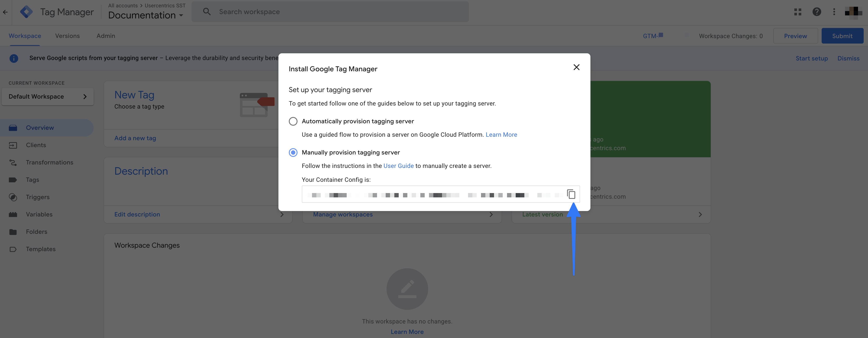Screen dimensions: 868x338
Task: Click the Variables sidebar icon
Action: [13, 214]
